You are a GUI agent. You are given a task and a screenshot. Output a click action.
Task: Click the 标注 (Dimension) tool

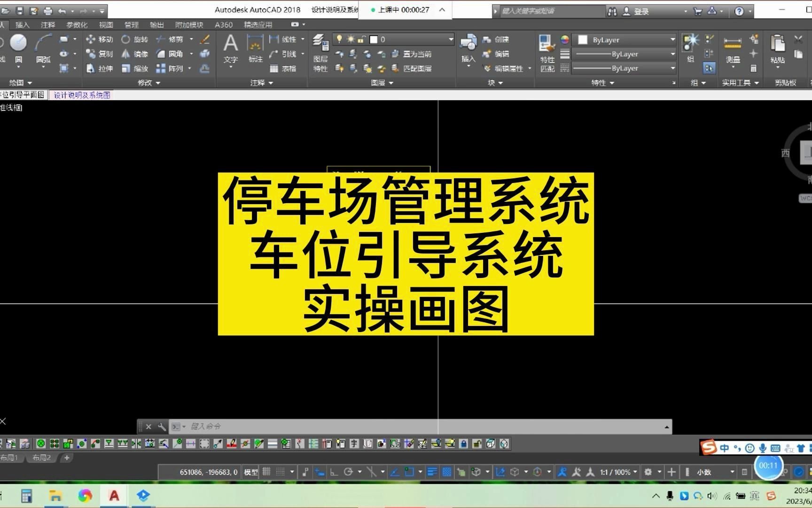(x=255, y=48)
